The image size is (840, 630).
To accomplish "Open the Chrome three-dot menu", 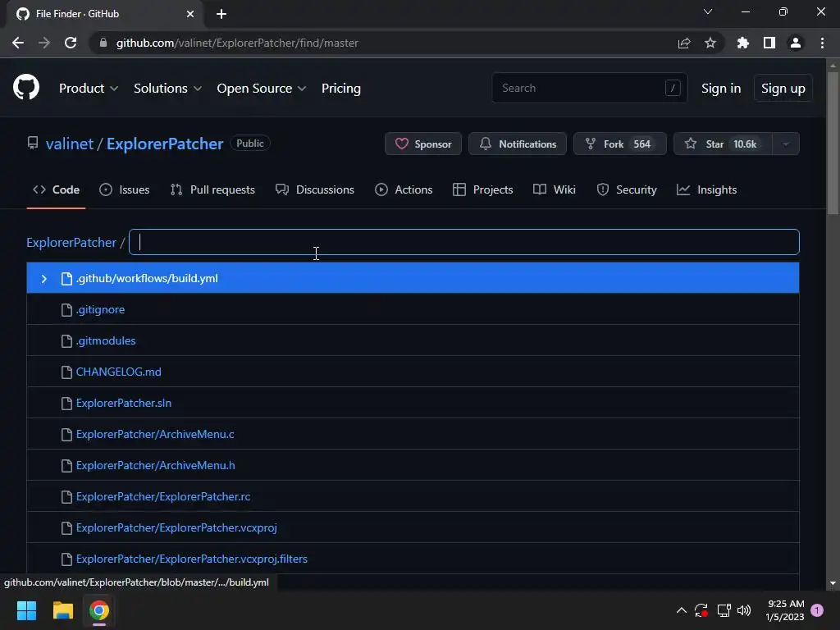I will pyautogui.click(x=822, y=43).
